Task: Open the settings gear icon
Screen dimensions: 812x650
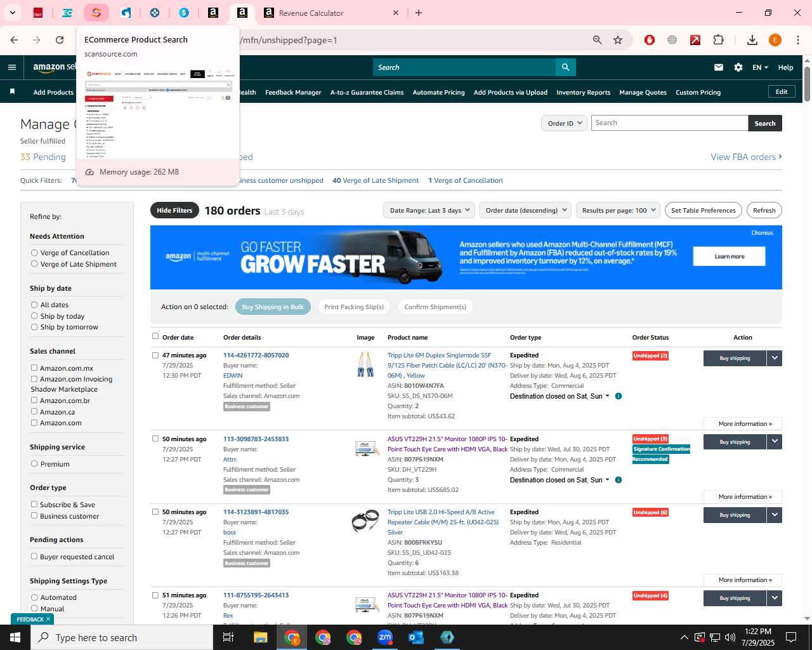Action: [738, 67]
